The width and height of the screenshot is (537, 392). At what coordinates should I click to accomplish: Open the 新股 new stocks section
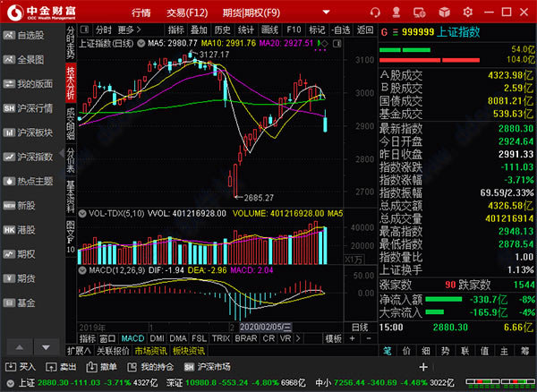(x=20, y=206)
